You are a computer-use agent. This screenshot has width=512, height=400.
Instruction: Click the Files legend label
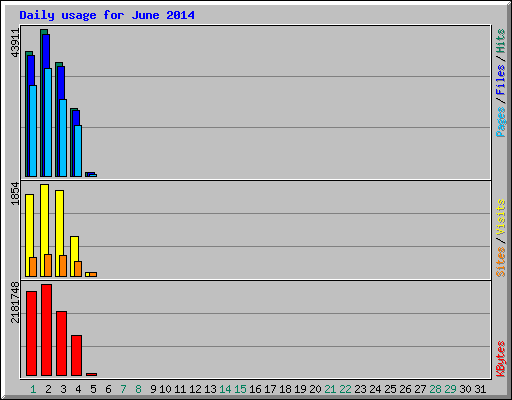[500, 80]
